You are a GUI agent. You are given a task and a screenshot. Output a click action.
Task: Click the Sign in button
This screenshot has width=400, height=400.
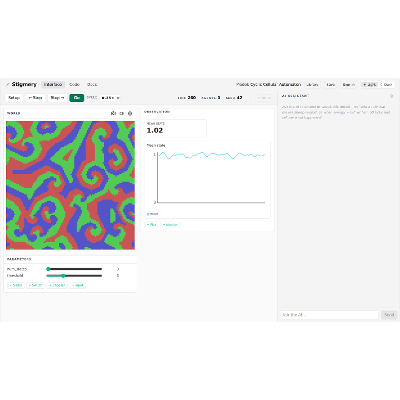point(349,85)
